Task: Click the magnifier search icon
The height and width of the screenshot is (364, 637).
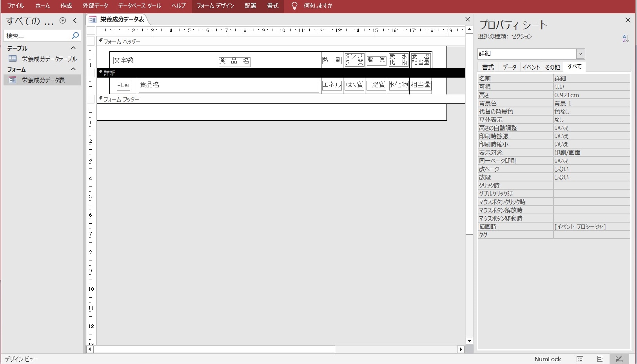Action: tap(75, 36)
